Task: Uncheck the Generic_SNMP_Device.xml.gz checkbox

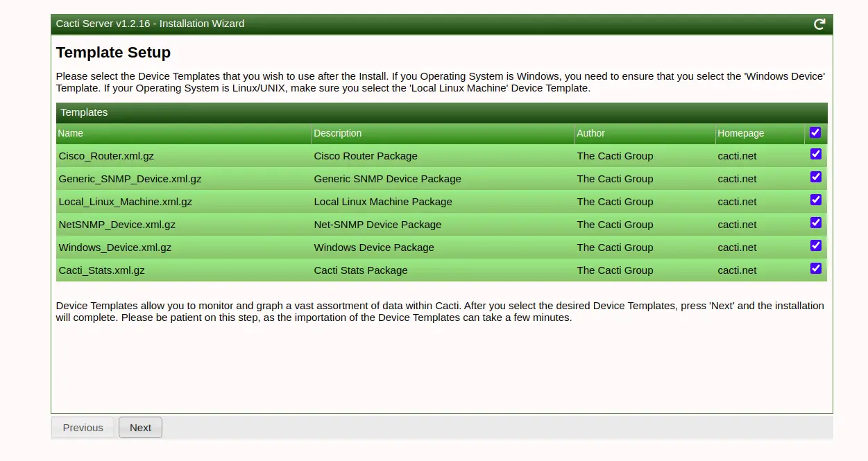Action: coord(816,177)
